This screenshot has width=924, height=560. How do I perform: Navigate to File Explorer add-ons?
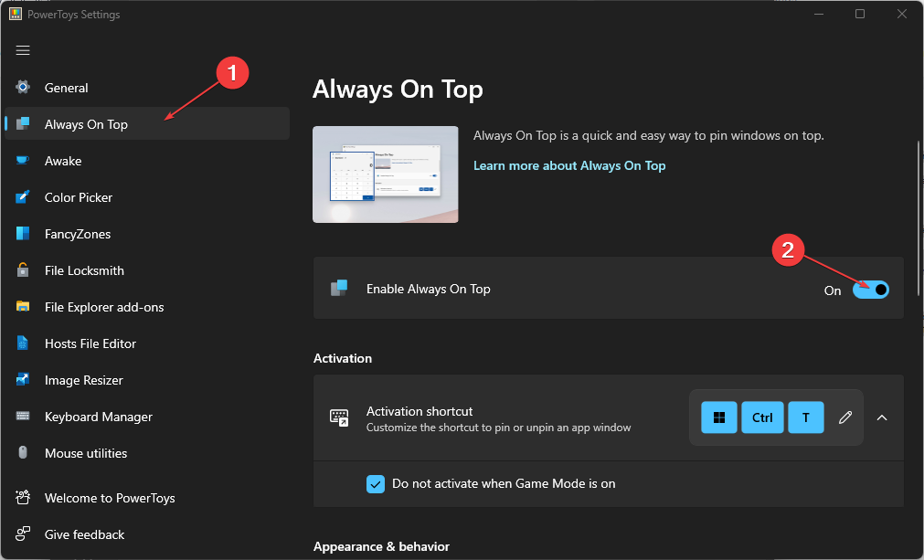(x=147, y=306)
